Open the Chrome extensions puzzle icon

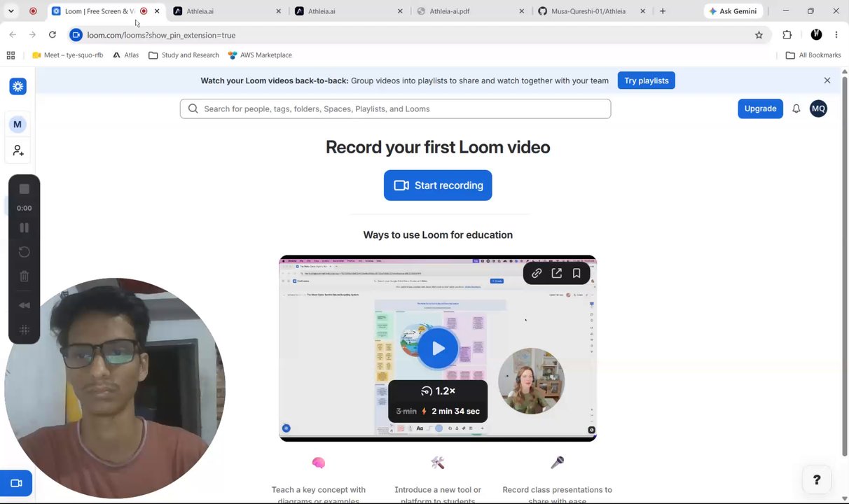pyautogui.click(x=787, y=35)
